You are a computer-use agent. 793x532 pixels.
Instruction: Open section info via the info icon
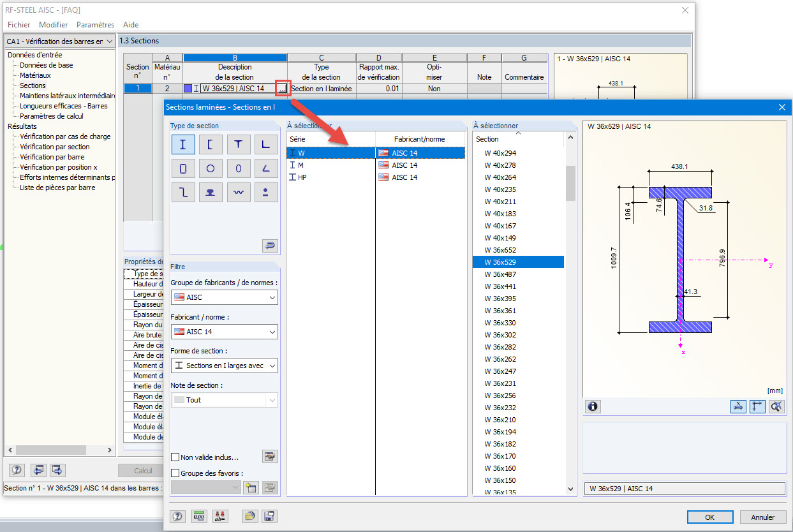[593, 406]
